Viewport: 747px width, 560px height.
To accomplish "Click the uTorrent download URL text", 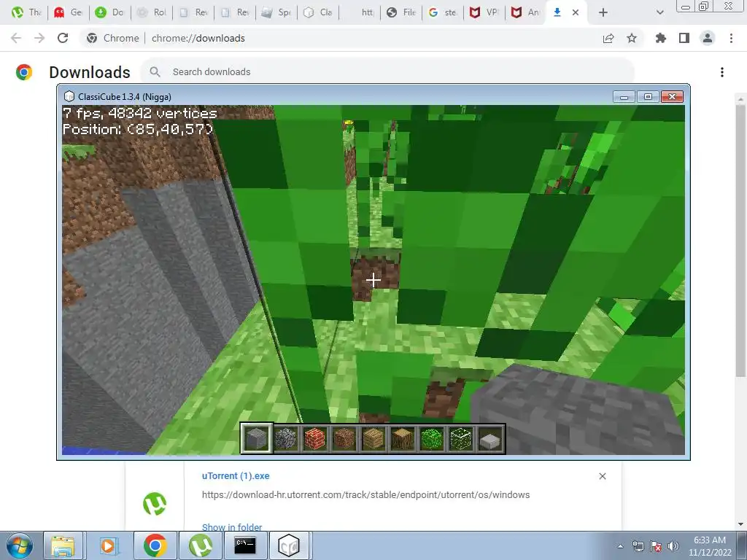I will pyautogui.click(x=365, y=495).
